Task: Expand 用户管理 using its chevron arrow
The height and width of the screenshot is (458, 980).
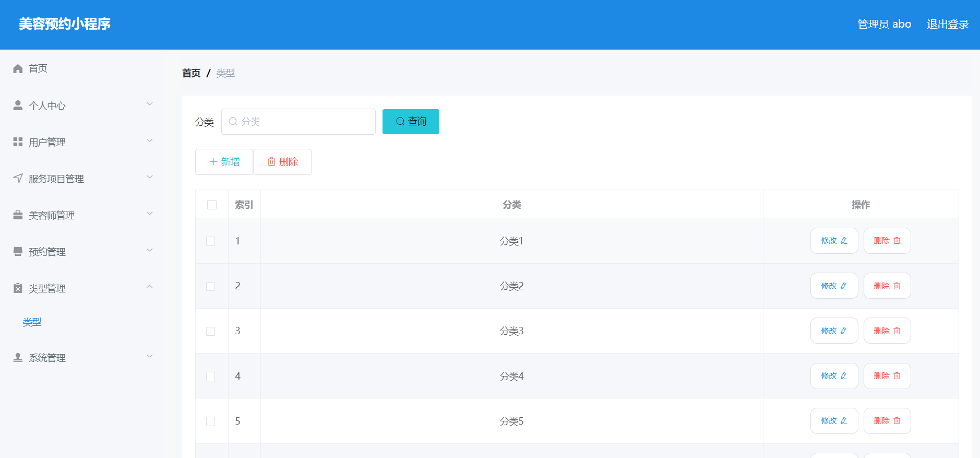Action: [x=150, y=140]
